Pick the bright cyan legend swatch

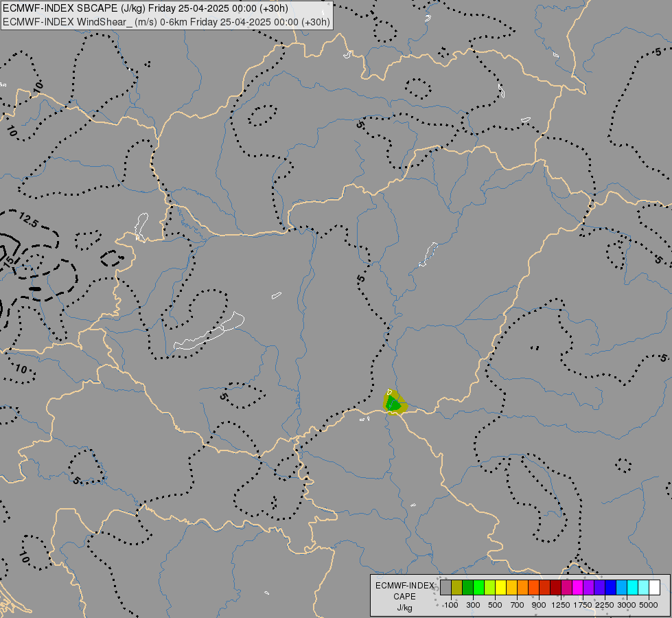[633, 588]
